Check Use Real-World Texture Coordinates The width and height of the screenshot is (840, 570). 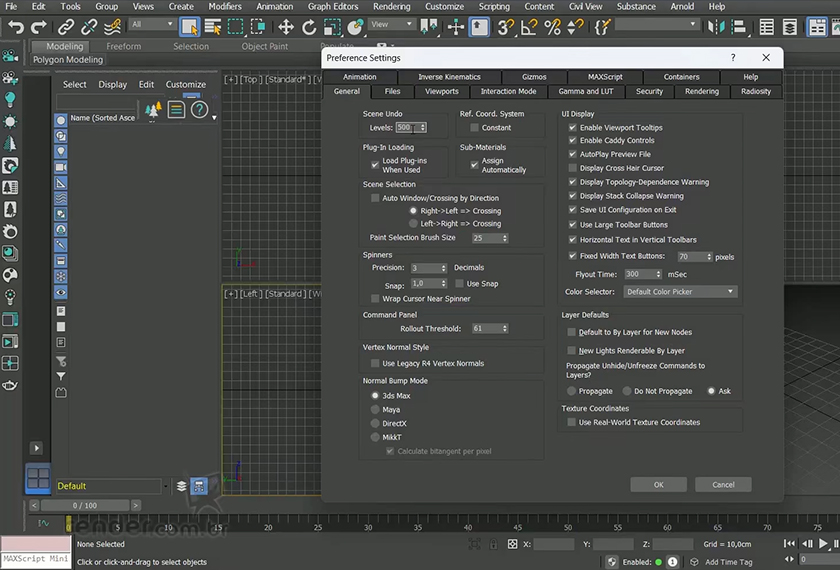pyautogui.click(x=573, y=422)
